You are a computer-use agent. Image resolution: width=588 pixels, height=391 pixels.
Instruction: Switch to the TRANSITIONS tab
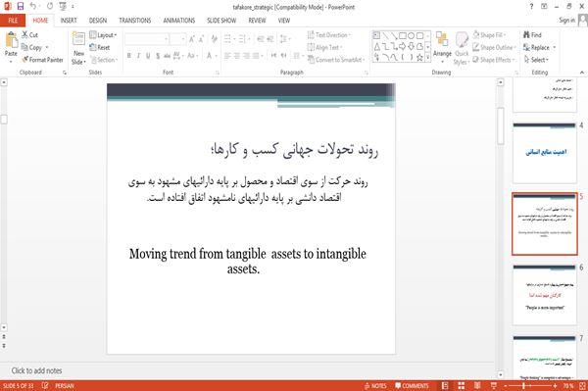[x=135, y=21]
